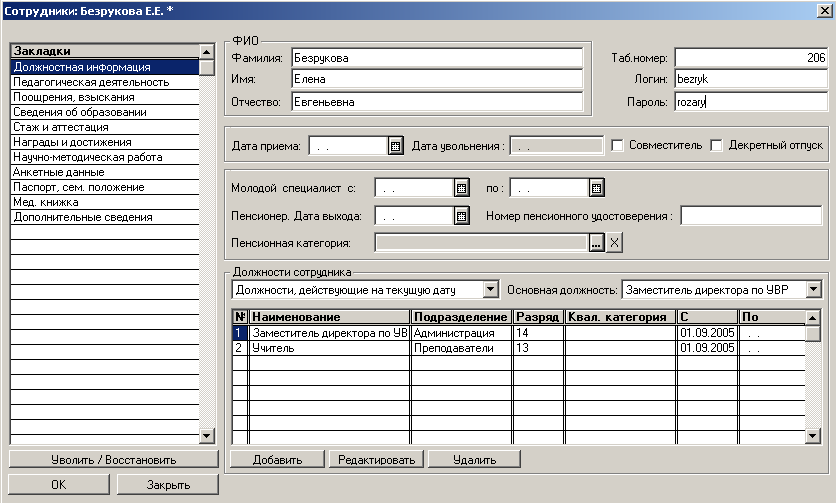Click the Редактировать button
The image size is (836, 503).
click(376, 460)
